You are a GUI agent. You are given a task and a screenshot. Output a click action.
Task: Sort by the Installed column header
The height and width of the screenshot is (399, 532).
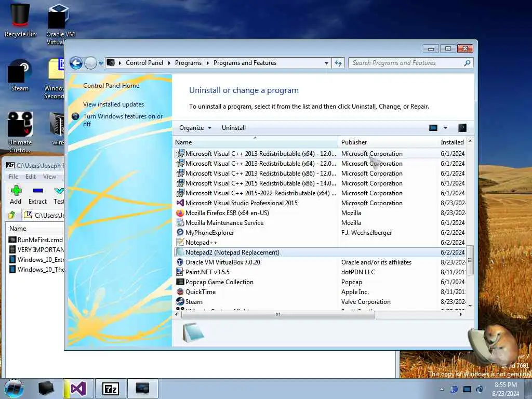pos(452,142)
